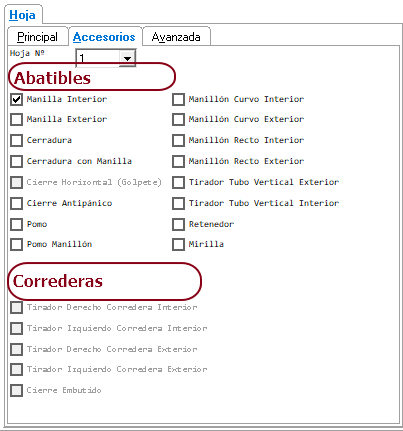Viewport: 403px width, 431px height.
Task: Check Cerradura con Manilla option
Action: pyautogui.click(x=16, y=161)
